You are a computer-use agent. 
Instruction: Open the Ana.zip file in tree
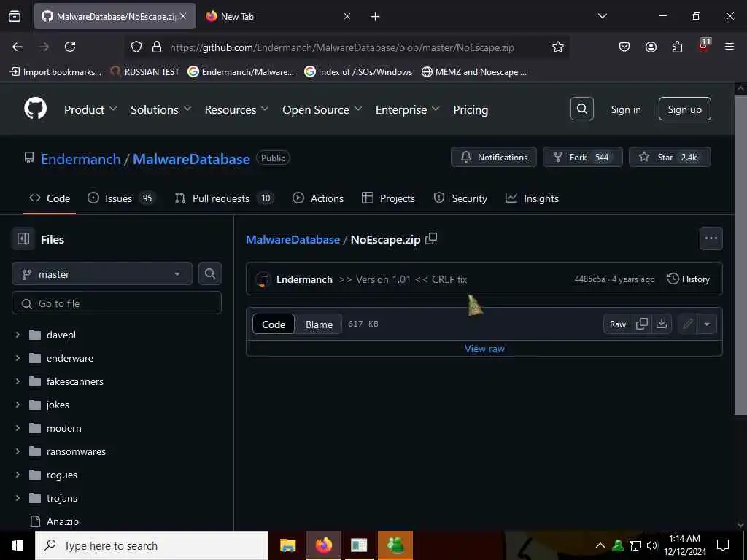tap(63, 521)
